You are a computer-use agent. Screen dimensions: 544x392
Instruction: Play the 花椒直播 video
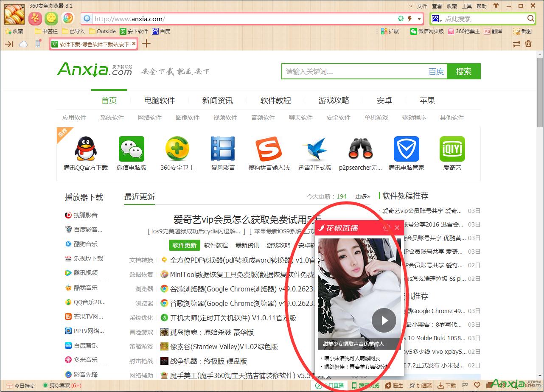[384, 320]
